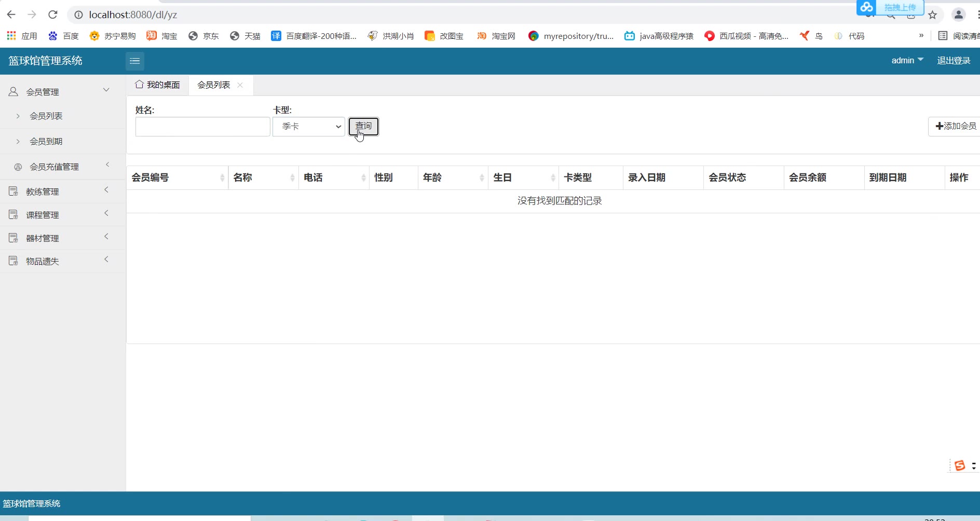The image size is (980, 521).
Task: Click the 会员管理 user icon in sidebar
Action: click(x=13, y=92)
